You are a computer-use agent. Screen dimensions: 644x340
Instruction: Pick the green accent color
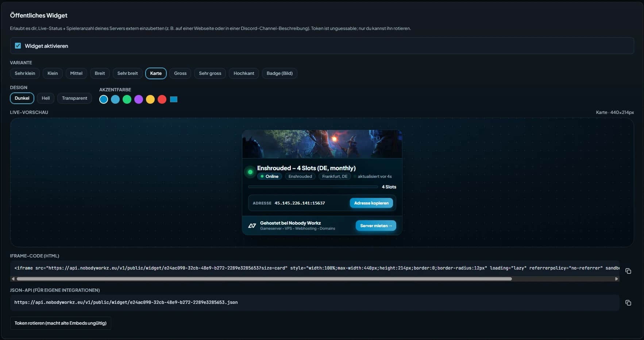pos(127,99)
